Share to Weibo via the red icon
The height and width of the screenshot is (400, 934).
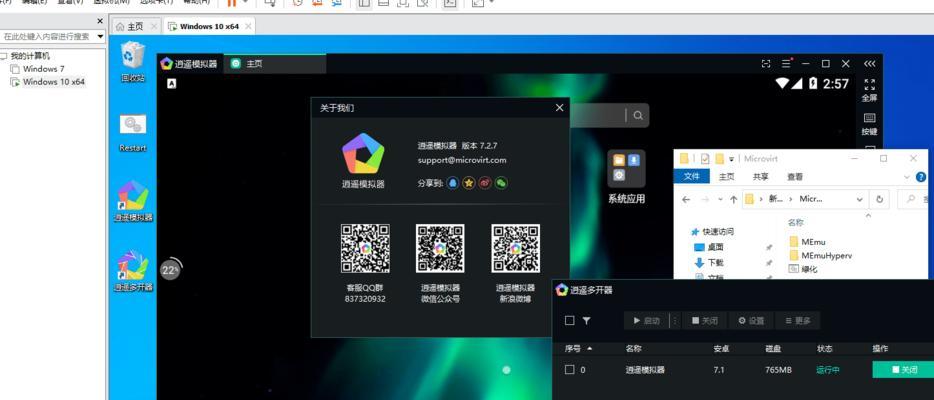[x=485, y=183]
